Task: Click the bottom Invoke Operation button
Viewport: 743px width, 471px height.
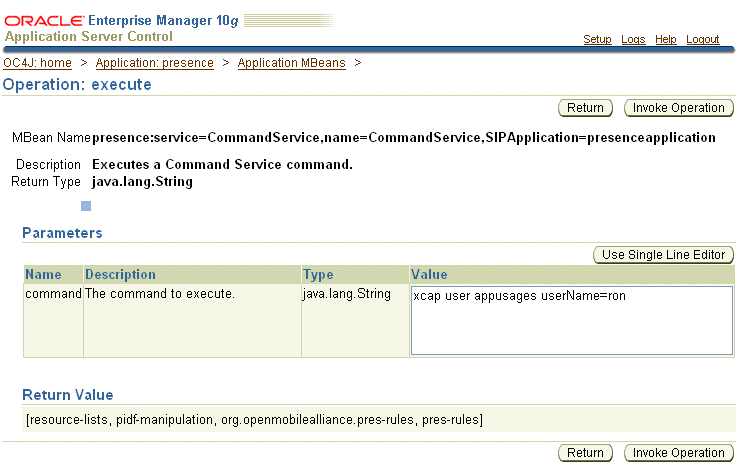Action: point(679,453)
